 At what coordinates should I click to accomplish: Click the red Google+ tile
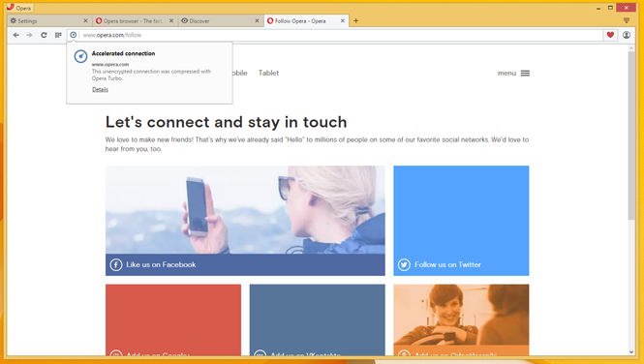[173, 320]
